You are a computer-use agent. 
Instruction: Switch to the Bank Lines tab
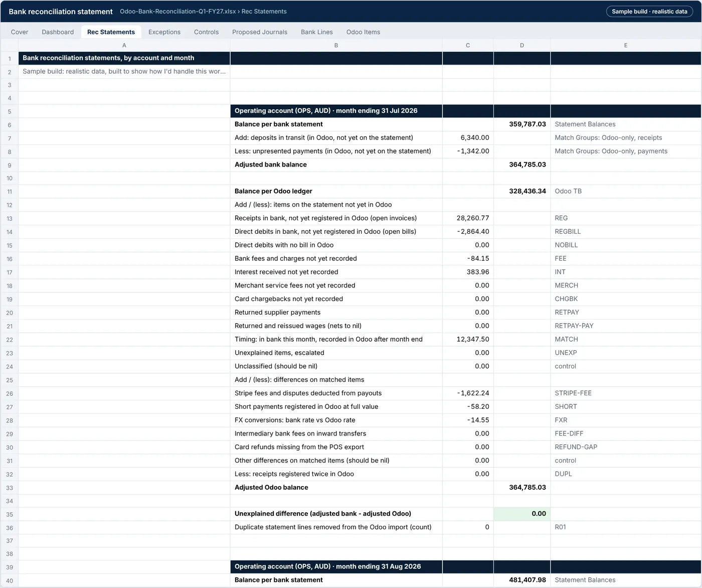pos(317,32)
